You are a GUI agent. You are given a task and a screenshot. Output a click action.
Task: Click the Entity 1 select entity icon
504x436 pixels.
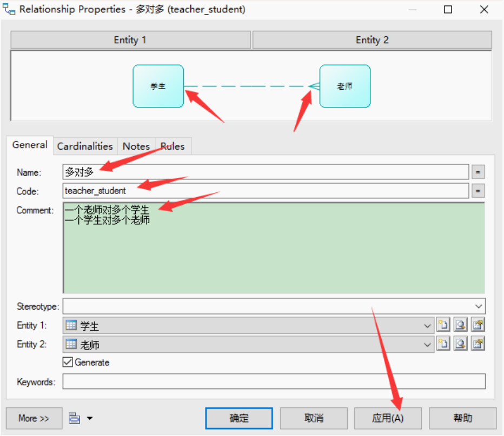coord(461,325)
